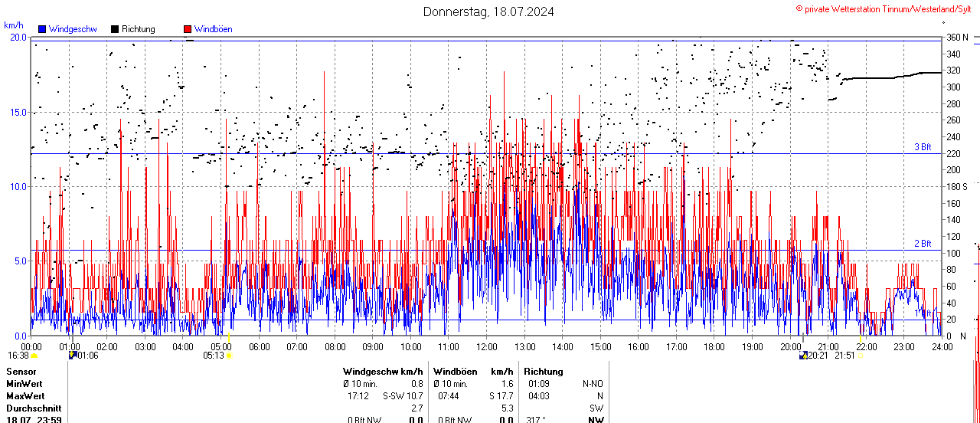Click the 2 Bft threshold label
This screenshot has width=980, height=423.
click(923, 244)
